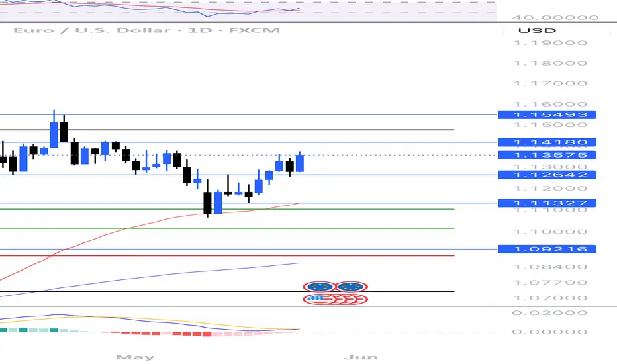Open the USD currency selector on the price scale
This screenshot has width=617, height=364.
(537, 30)
